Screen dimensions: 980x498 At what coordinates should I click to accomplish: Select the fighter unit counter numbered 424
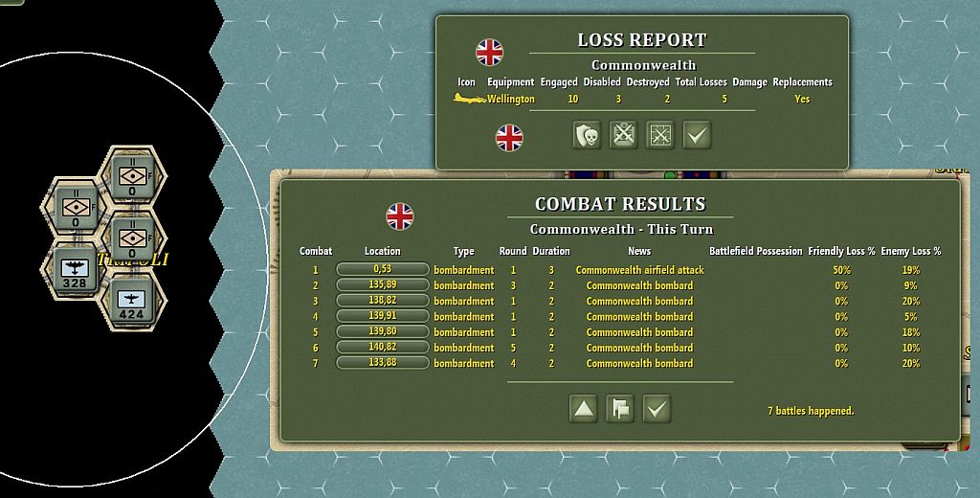[132, 303]
